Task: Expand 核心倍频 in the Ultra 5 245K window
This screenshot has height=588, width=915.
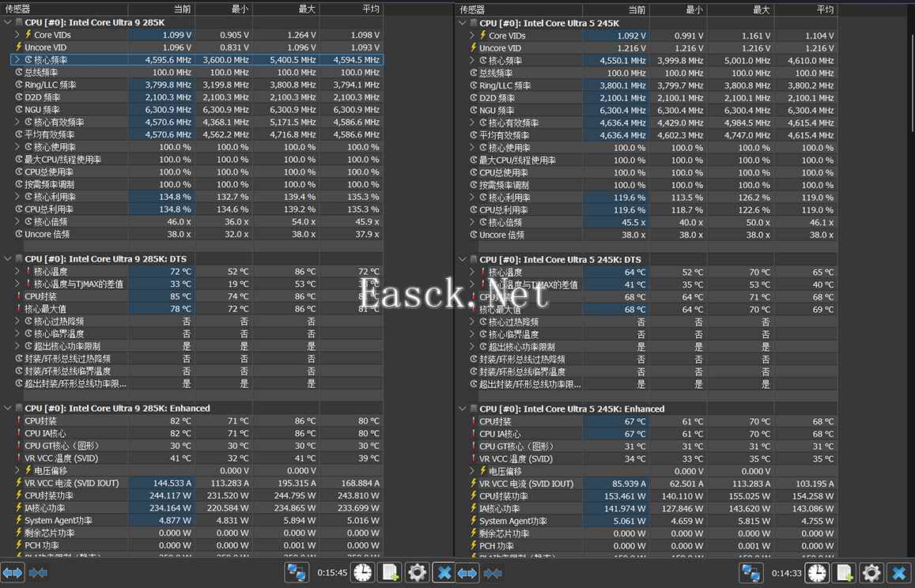Action: (x=471, y=222)
